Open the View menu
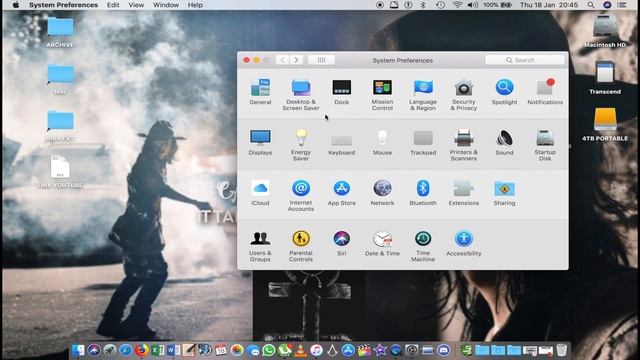The height and width of the screenshot is (360, 640). (136, 5)
